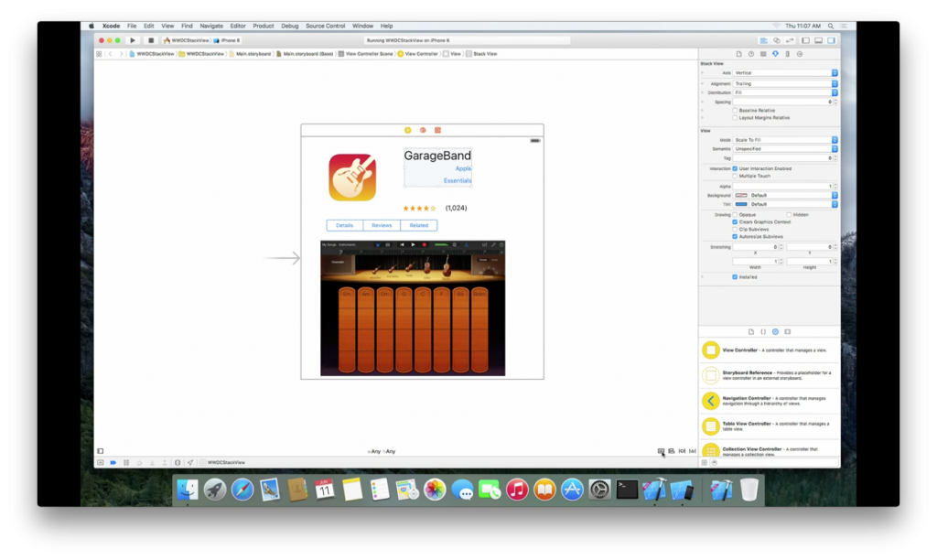Go back in editor history
Viewport: 937px width, 560px height.
111,54
